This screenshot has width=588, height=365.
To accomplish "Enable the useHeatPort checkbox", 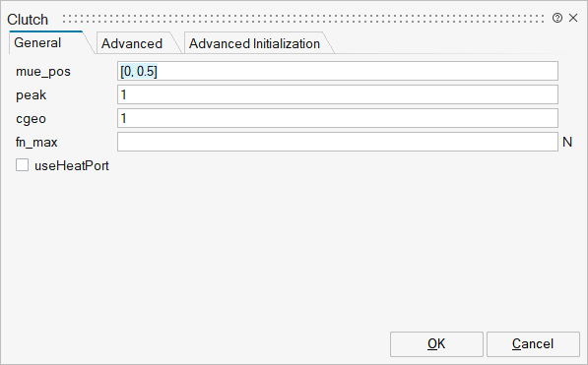I will [22, 165].
